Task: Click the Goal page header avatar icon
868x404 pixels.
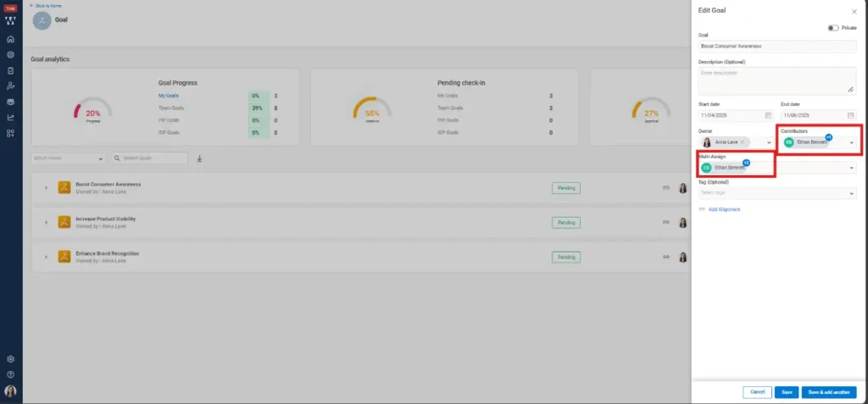Action: (x=42, y=20)
